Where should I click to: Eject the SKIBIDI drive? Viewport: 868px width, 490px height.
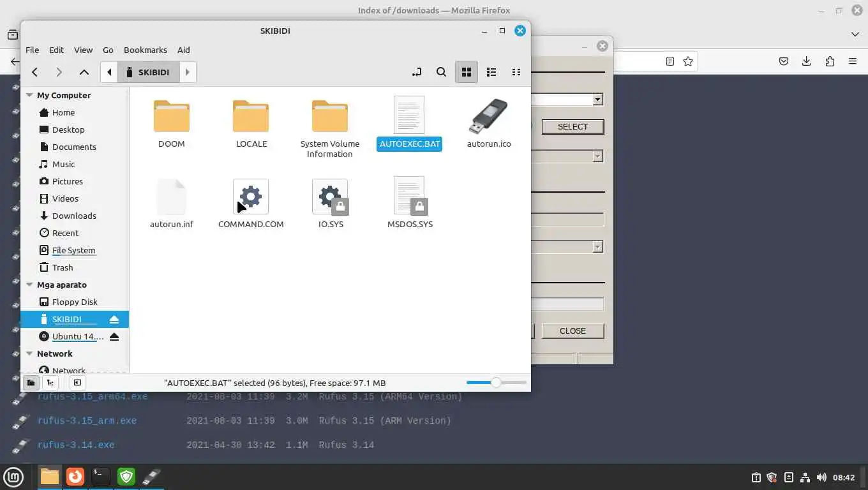[x=114, y=319]
